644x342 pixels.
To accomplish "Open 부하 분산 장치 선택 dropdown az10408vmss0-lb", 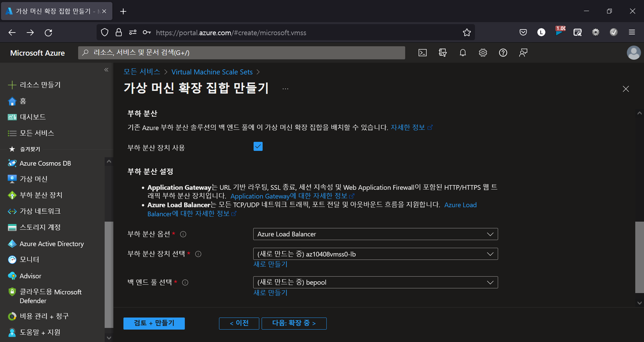I will [375, 254].
